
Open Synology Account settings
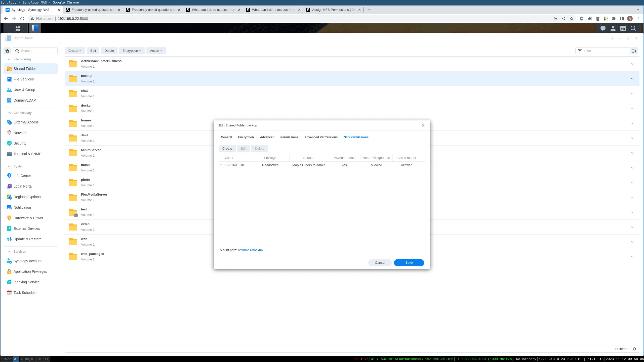coord(30,261)
